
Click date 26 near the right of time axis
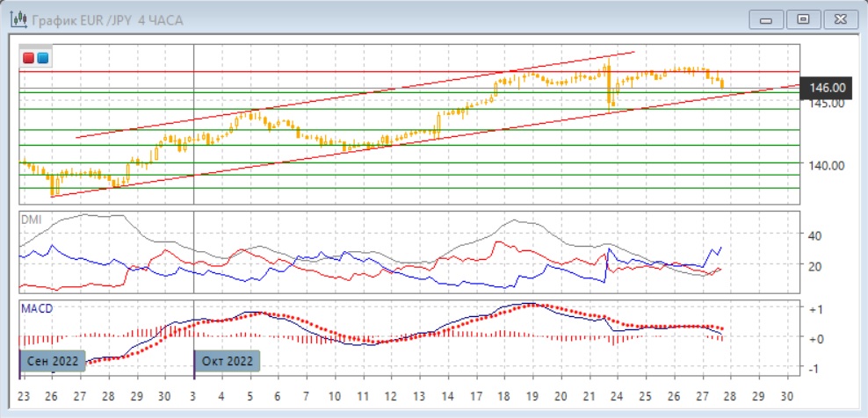tap(672, 395)
